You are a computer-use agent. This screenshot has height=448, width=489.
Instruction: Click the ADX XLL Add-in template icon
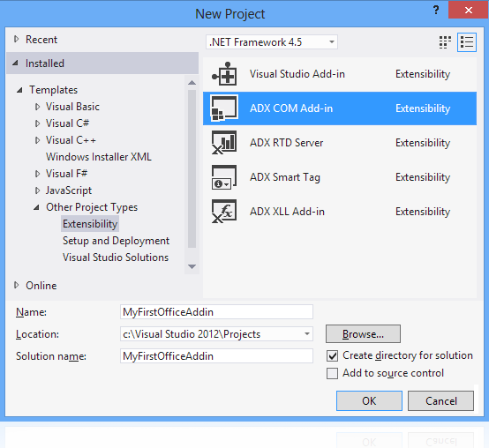click(224, 212)
